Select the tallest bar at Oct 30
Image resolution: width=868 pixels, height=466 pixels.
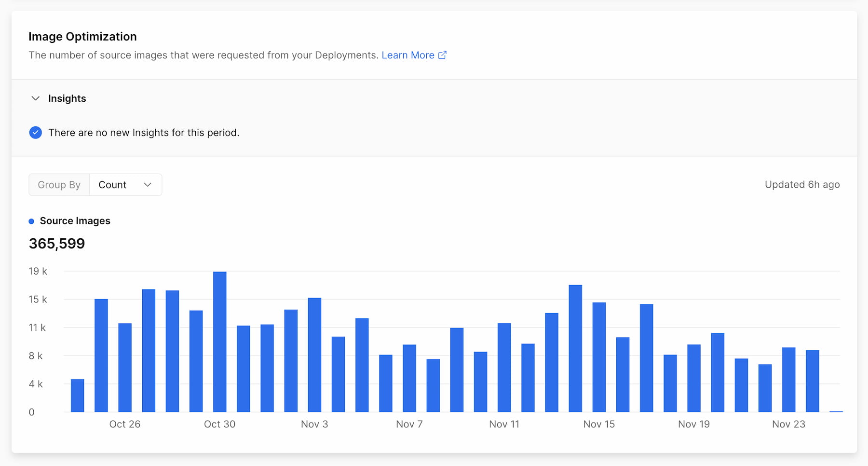tap(220, 342)
